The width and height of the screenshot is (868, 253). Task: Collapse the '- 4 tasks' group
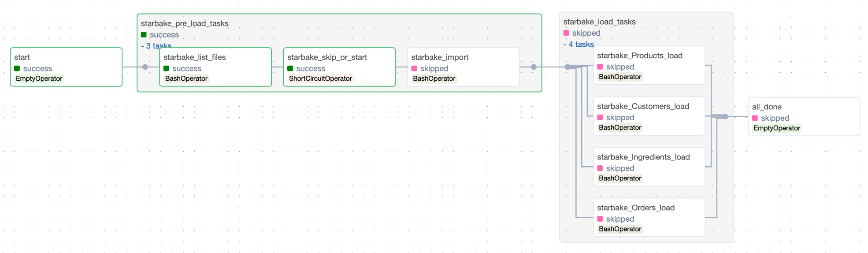click(579, 44)
